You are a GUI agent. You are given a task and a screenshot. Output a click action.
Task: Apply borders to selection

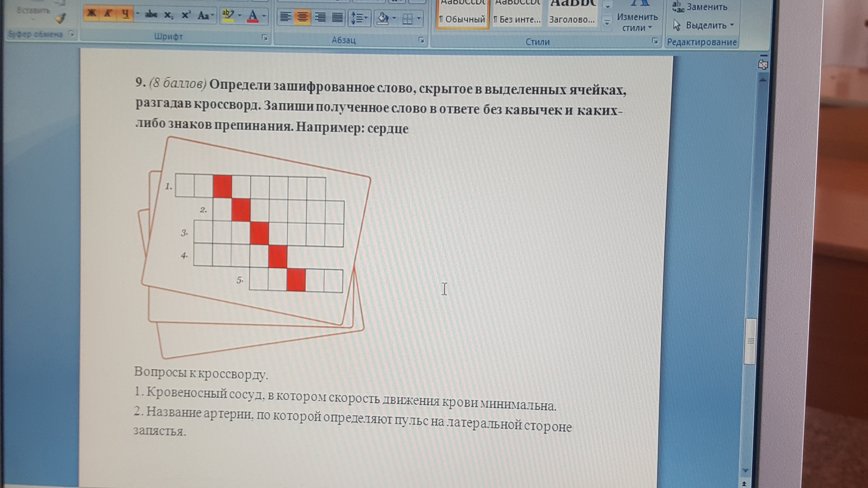click(407, 19)
